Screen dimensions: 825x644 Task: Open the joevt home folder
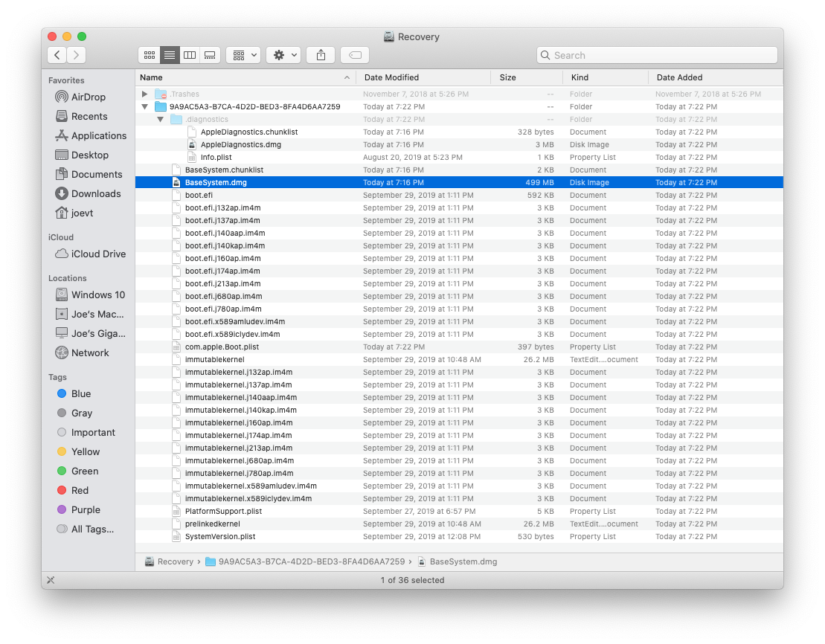74,213
